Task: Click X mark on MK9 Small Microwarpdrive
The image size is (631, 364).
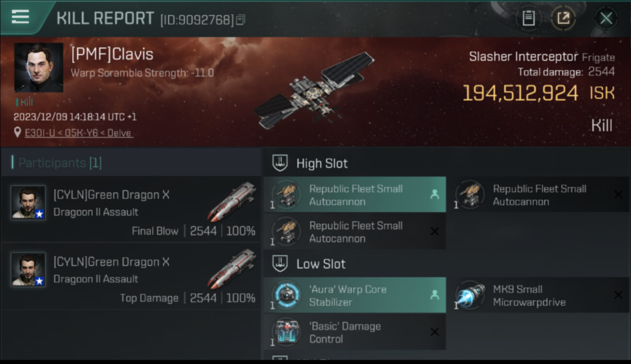Action: (x=618, y=295)
